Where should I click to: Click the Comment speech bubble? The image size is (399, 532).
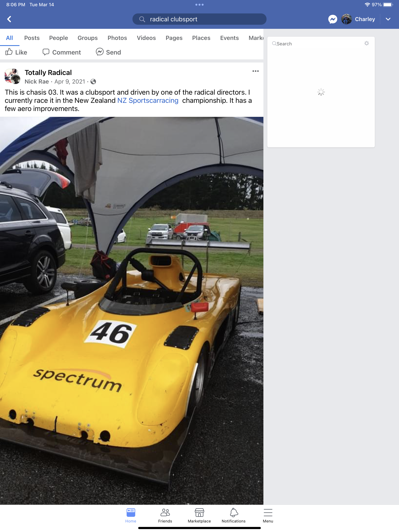pyautogui.click(x=46, y=52)
